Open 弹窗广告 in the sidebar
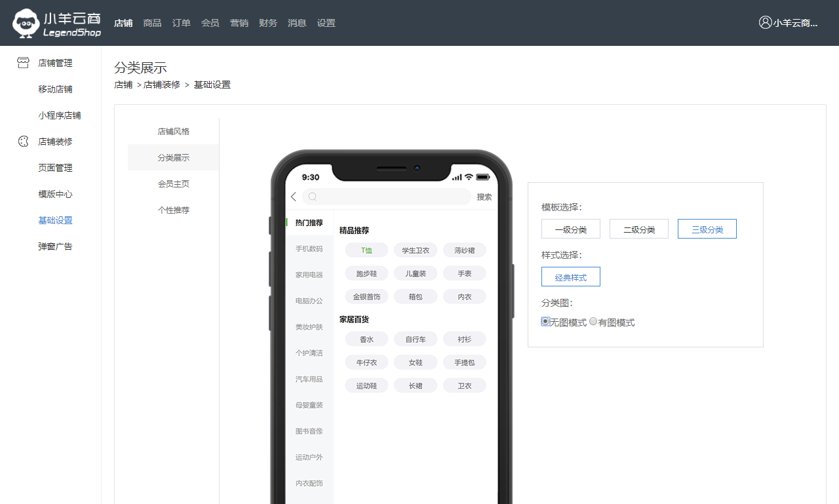Viewport: 839px width, 504px height. pos(55,246)
